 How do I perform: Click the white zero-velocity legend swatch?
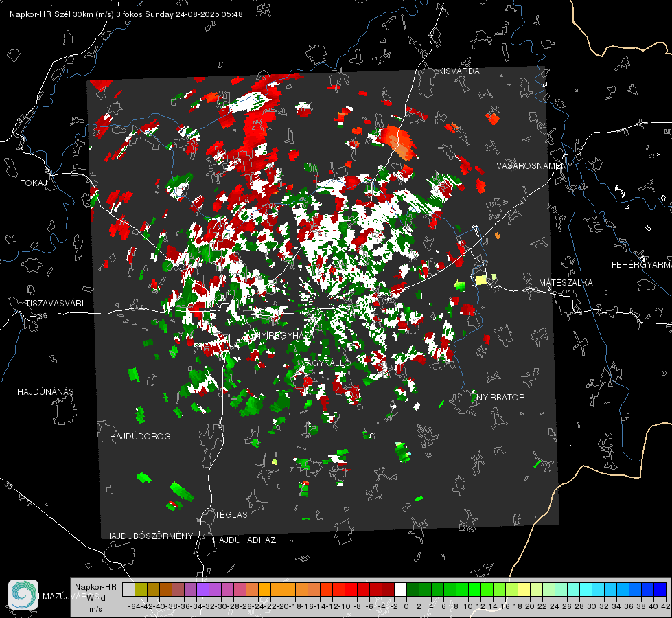(x=400, y=589)
